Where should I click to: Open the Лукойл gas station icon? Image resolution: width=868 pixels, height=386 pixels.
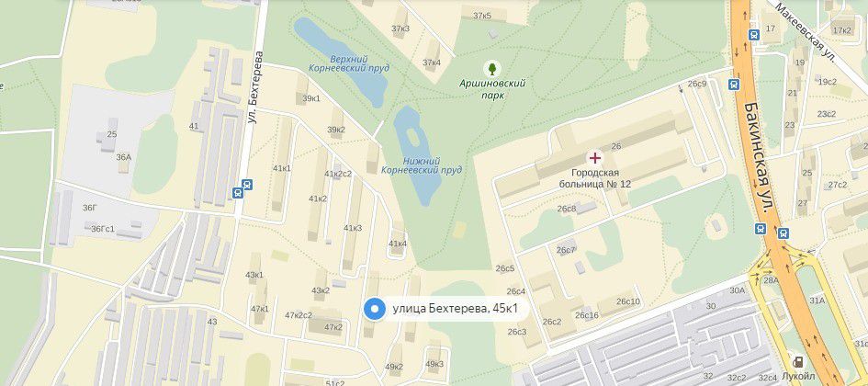pyautogui.click(x=797, y=362)
